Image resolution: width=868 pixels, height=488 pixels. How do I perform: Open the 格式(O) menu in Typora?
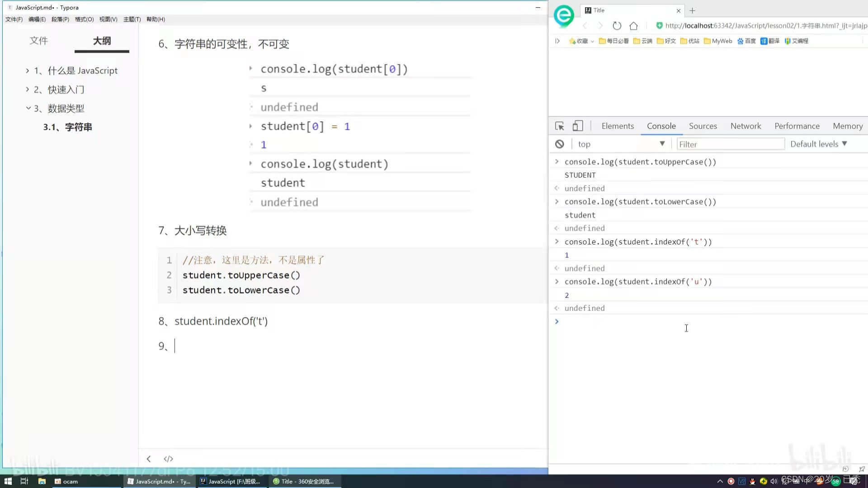[84, 19]
